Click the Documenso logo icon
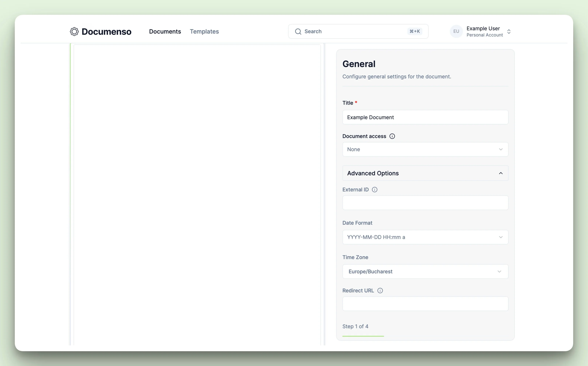The width and height of the screenshot is (588, 366). pyautogui.click(x=74, y=31)
